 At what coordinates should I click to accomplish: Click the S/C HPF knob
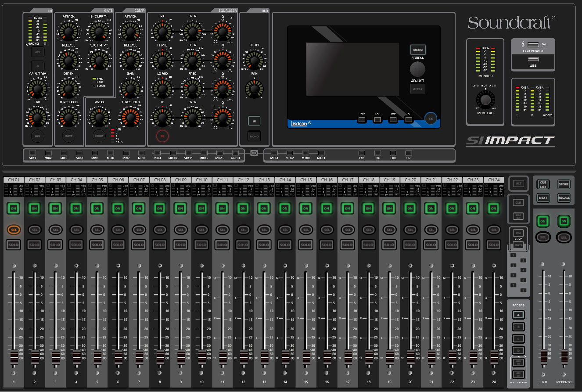[x=99, y=60]
